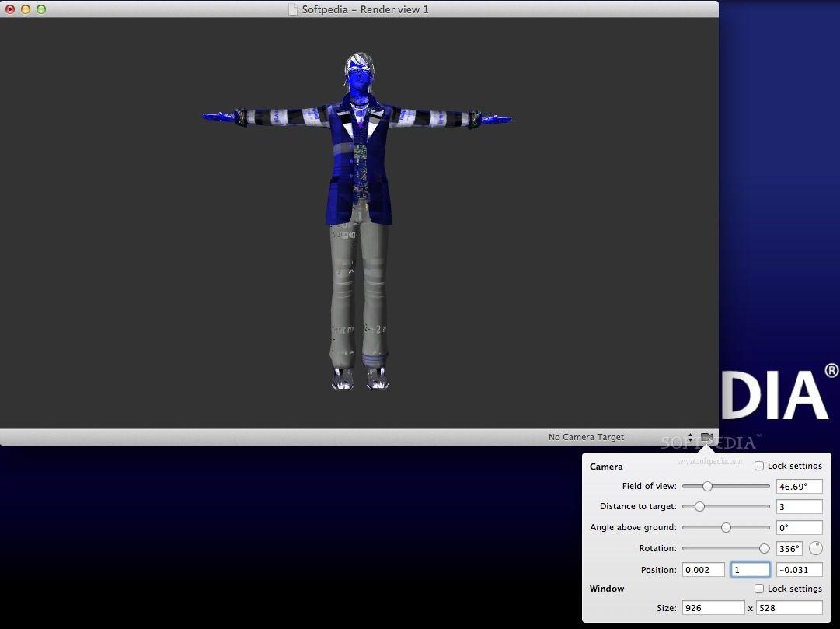
Task: Click the Angle above ground value field
Action: point(800,528)
